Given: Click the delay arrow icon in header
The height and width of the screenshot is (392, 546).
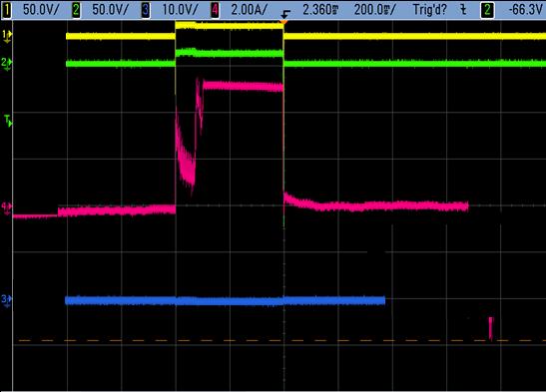Looking at the screenshot, I should (285, 14).
